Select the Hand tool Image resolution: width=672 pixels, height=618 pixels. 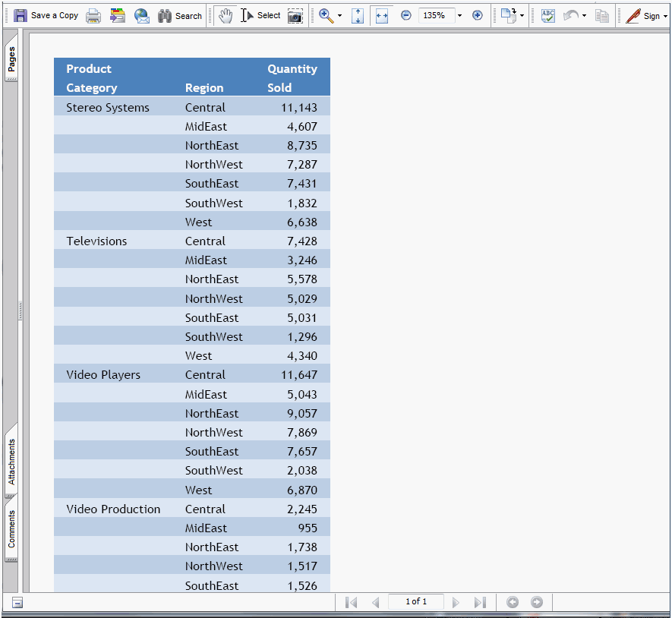coord(226,16)
